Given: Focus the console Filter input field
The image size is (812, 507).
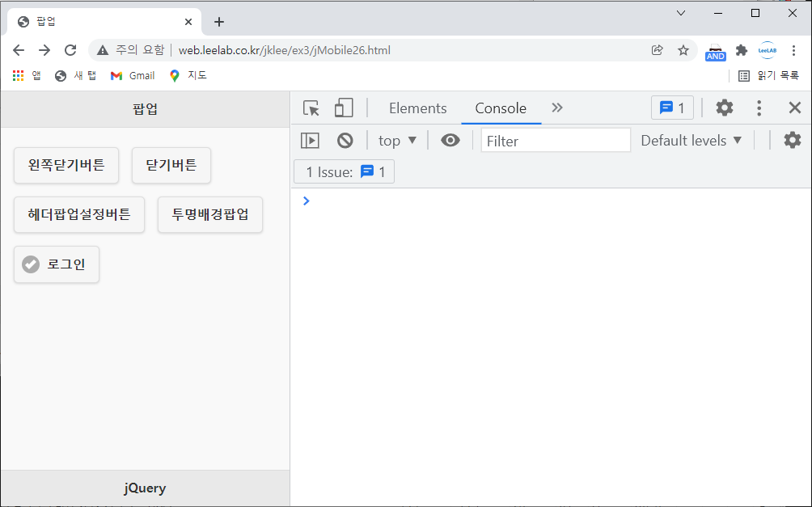Looking at the screenshot, I should [x=556, y=141].
